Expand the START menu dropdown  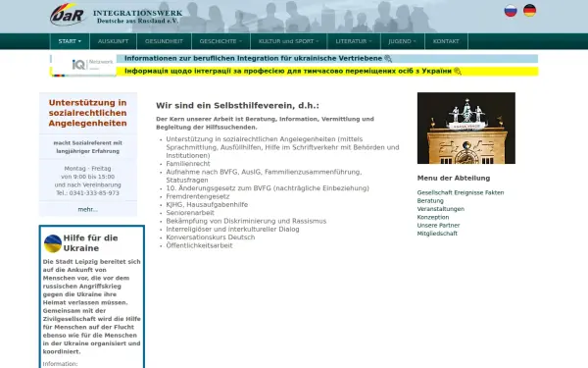70,41
